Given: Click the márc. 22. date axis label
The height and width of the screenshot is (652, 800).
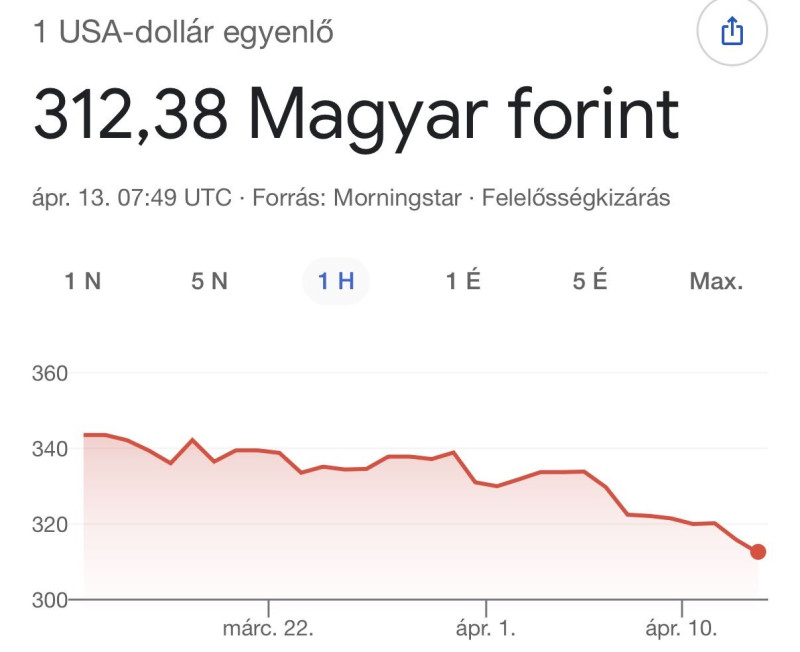Looking at the screenshot, I should click(x=268, y=629).
